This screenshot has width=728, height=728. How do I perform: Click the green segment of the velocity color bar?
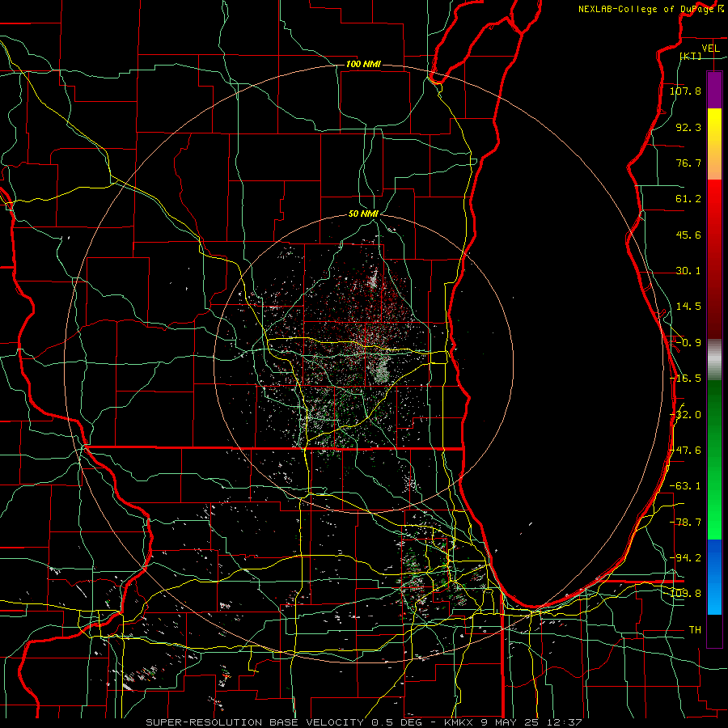click(714, 459)
